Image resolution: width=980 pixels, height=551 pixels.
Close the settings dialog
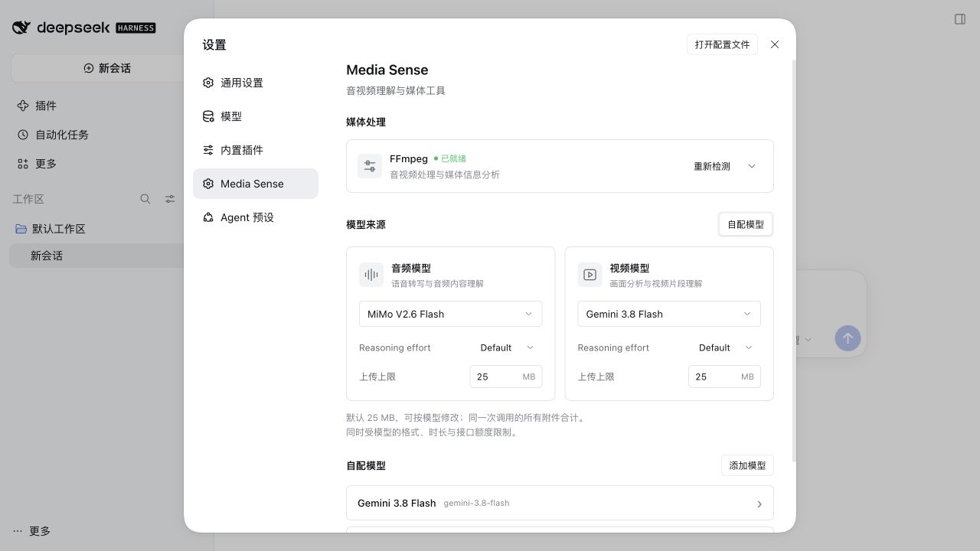coord(775,44)
